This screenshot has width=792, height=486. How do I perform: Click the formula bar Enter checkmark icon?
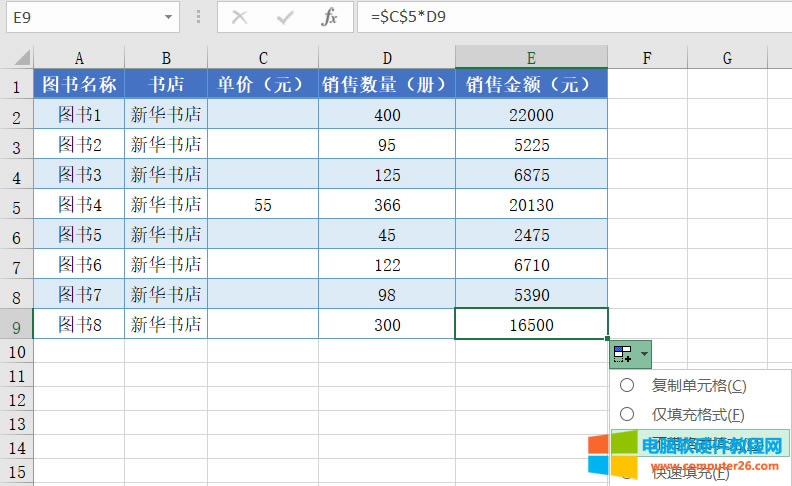pyautogui.click(x=285, y=17)
